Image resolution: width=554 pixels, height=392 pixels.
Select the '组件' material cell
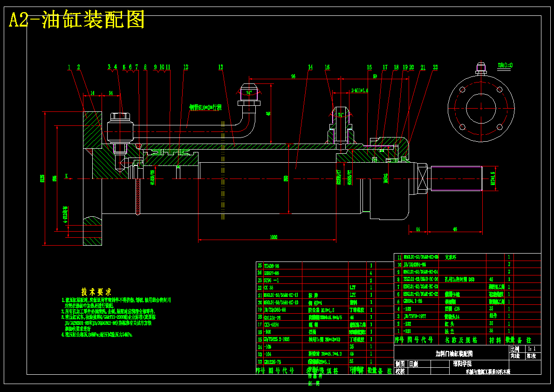coord(493,316)
